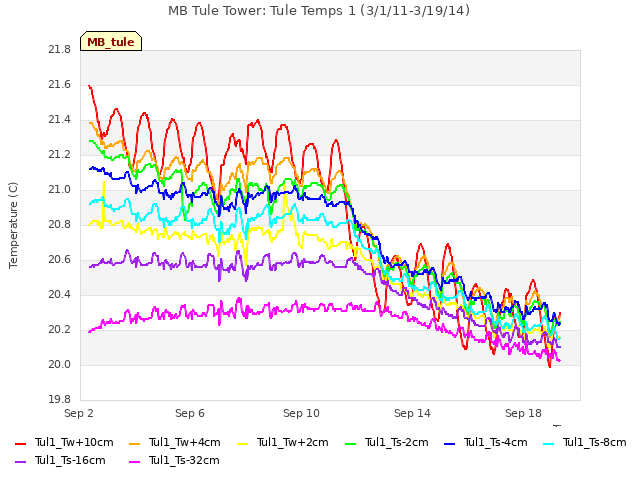This screenshot has height=480, width=640.
Task: Click the 21.4 y-axis value
Action: pyautogui.click(x=60, y=120)
